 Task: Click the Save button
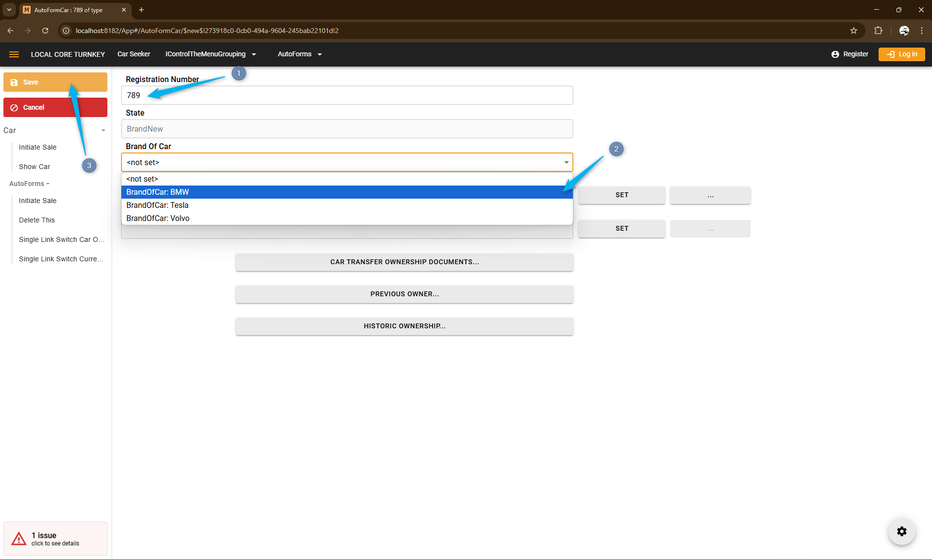(x=55, y=82)
